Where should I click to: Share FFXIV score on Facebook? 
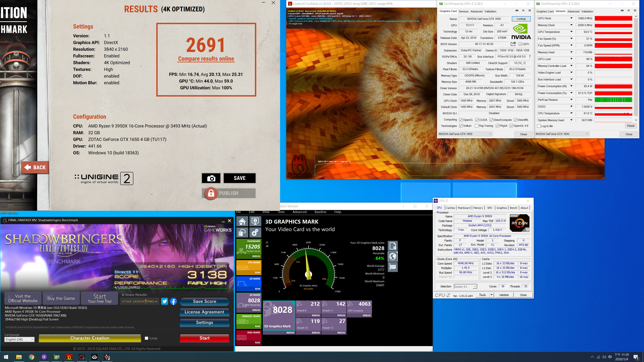[x=174, y=301]
